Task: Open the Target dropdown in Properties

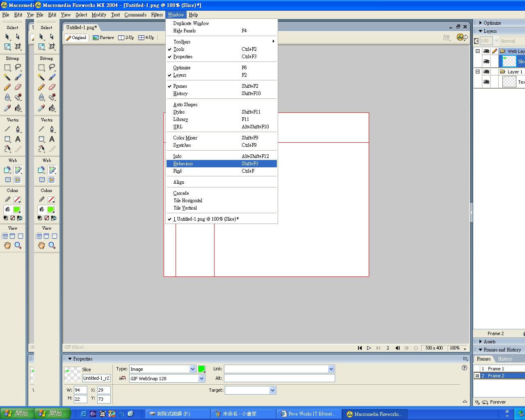Action: [272, 390]
